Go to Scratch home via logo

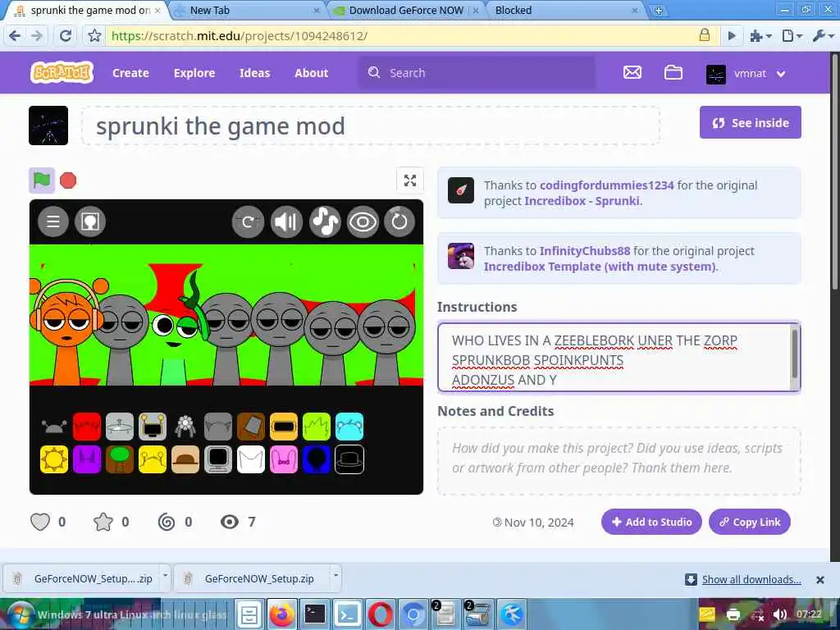point(62,72)
